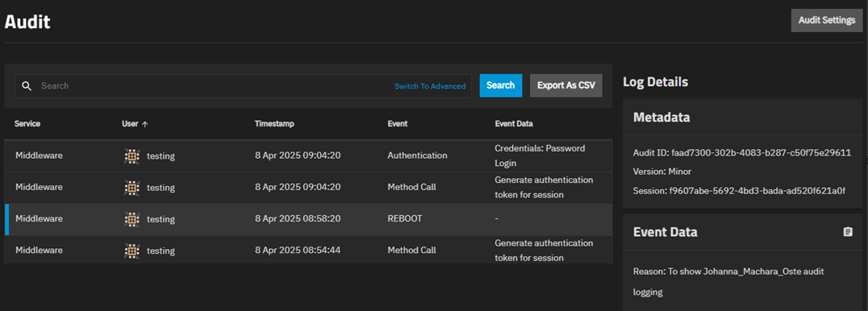
Task: Copy Event Data with clipboard icon
Action: point(848,232)
